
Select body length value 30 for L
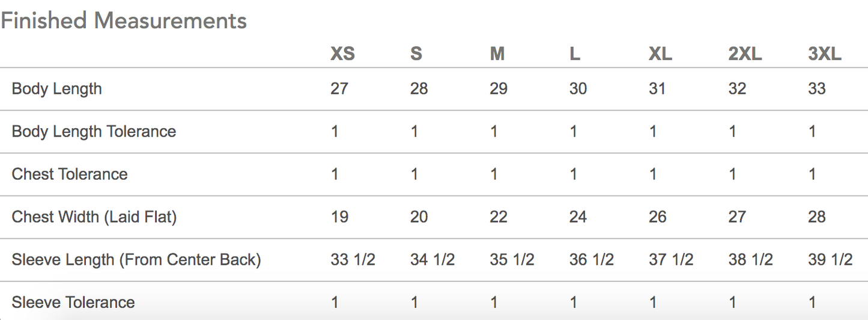(x=578, y=89)
